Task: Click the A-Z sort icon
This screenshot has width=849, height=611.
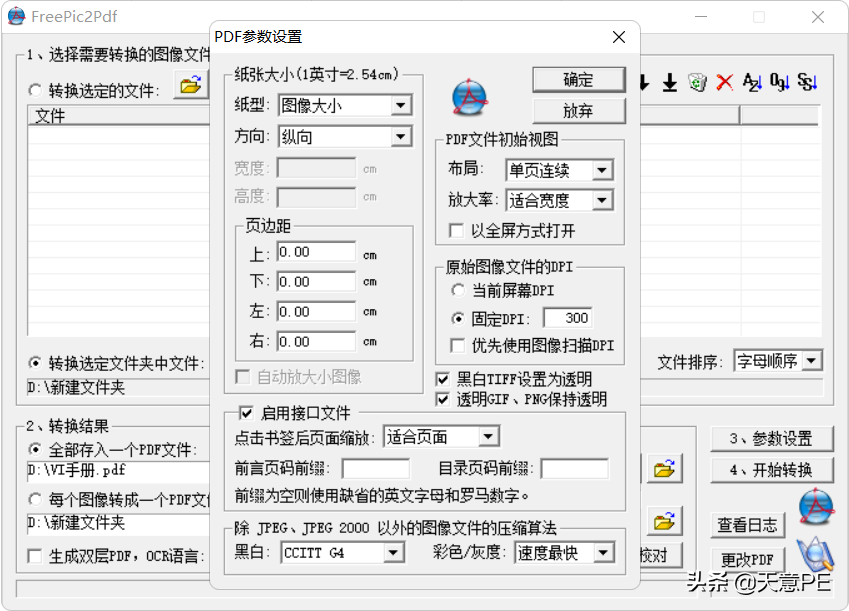Action: [752, 82]
